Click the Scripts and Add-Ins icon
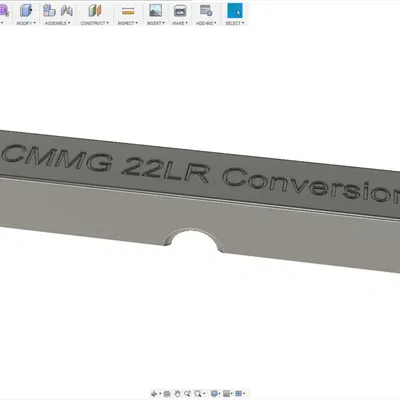The image size is (400, 400). 206,11
